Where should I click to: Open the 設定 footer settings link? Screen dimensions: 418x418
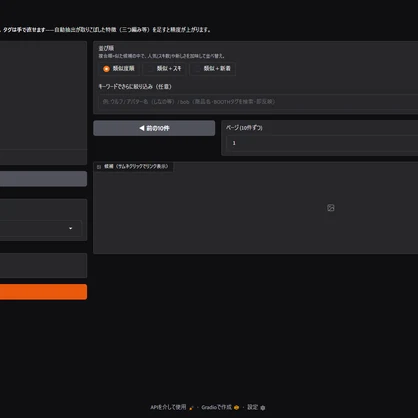pyautogui.click(x=256, y=407)
